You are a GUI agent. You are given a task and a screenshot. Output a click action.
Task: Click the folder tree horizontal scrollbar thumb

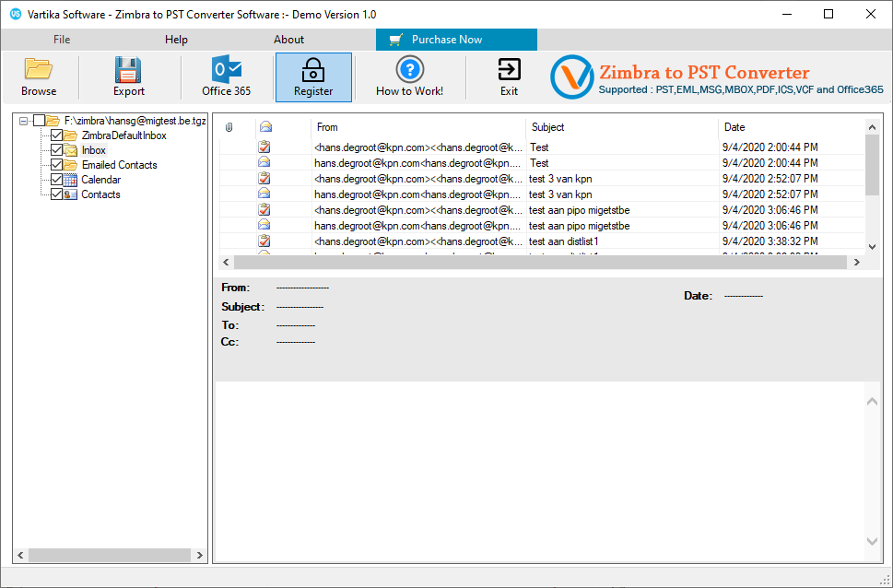pos(110,555)
